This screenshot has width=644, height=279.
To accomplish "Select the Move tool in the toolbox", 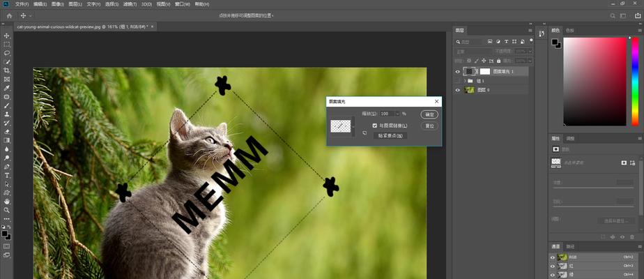I will 6,36.
